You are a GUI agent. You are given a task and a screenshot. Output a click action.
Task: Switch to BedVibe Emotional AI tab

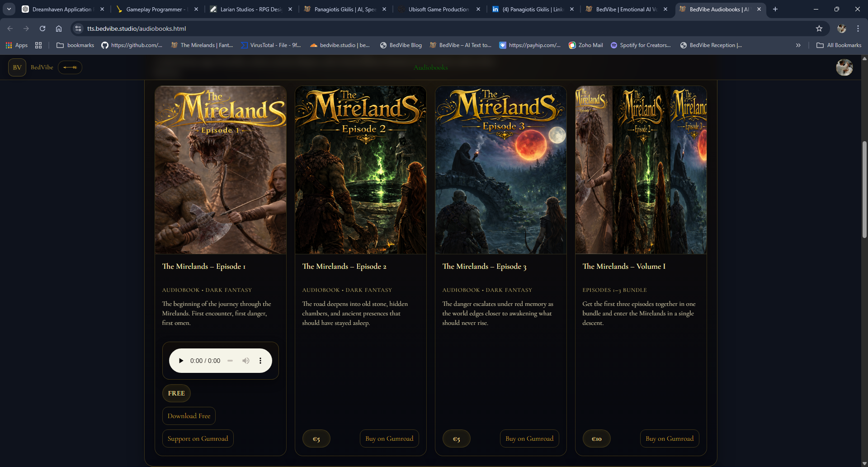click(x=627, y=9)
